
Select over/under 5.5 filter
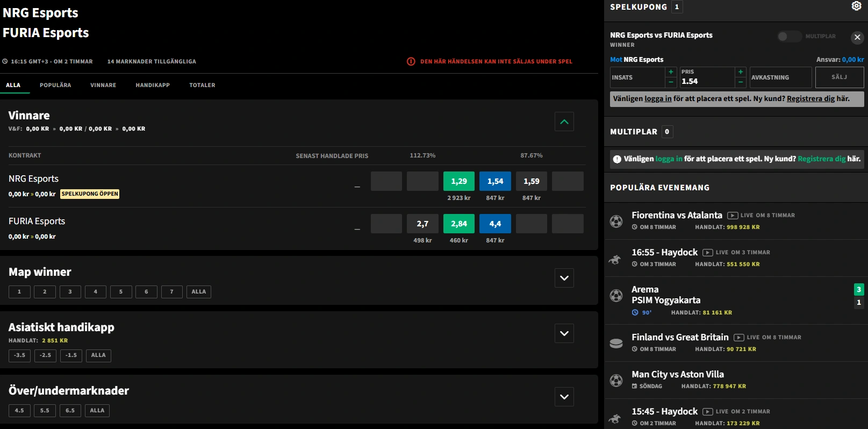point(45,411)
